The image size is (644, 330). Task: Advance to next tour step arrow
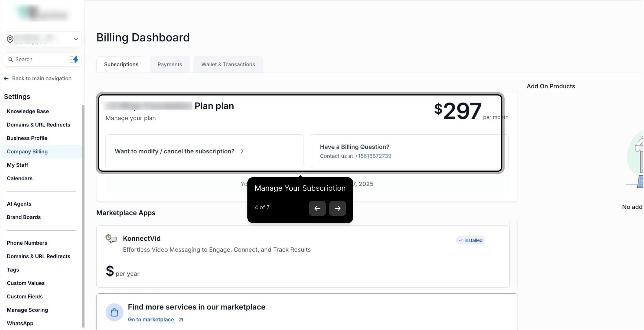pyautogui.click(x=337, y=208)
